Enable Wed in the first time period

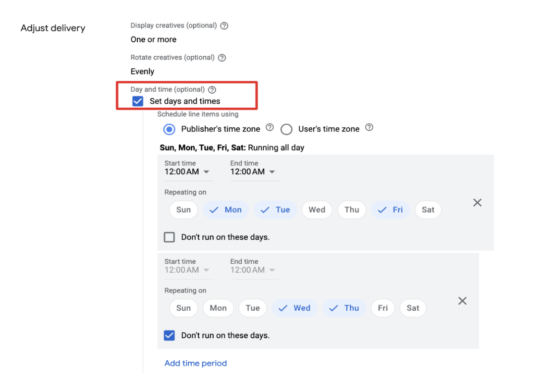click(317, 209)
